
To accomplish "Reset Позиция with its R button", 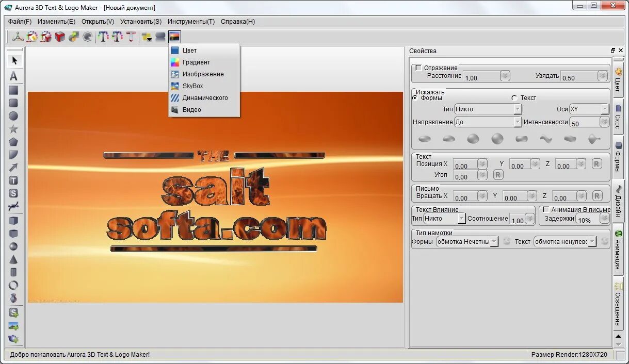I will pyautogui.click(x=596, y=164).
